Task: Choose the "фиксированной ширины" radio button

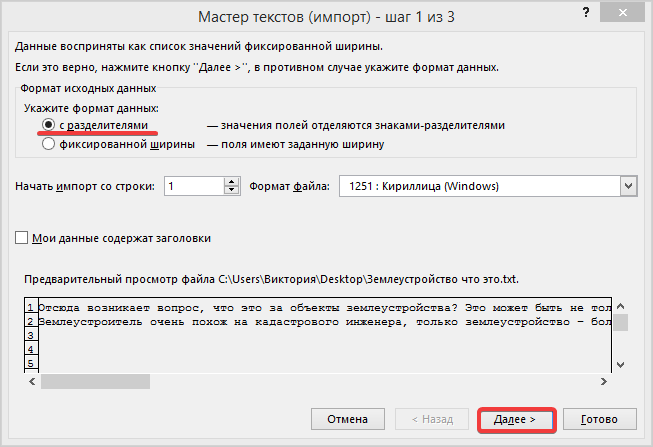Action: click(x=48, y=144)
